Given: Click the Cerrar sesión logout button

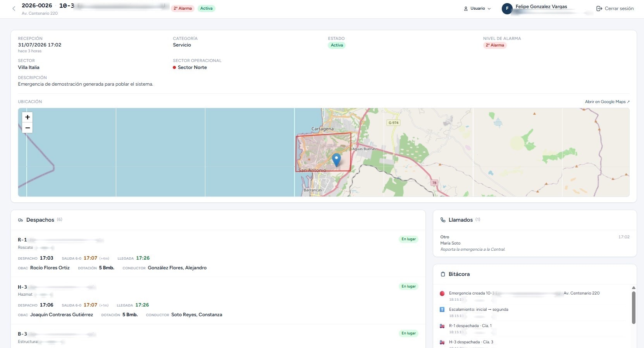Looking at the screenshot, I should pos(615,9).
